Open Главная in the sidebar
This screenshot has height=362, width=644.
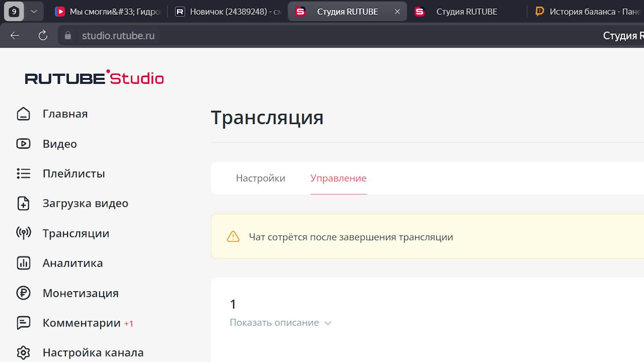65,114
